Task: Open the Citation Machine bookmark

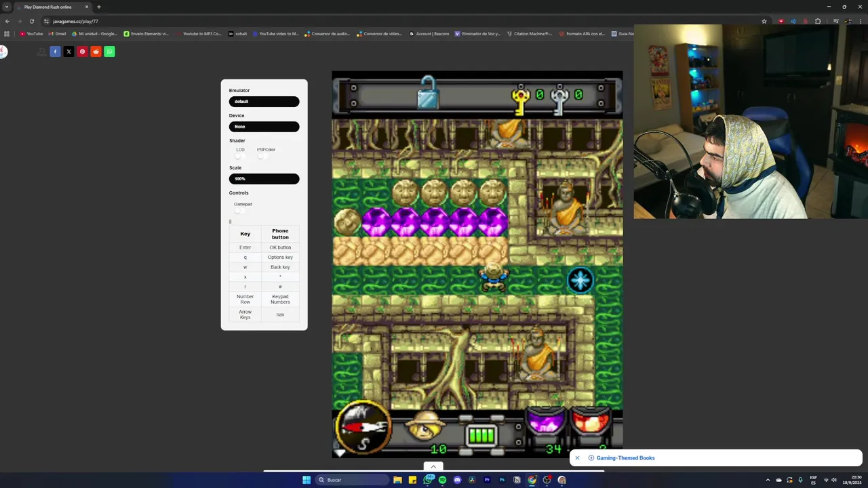Action: click(529, 34)
